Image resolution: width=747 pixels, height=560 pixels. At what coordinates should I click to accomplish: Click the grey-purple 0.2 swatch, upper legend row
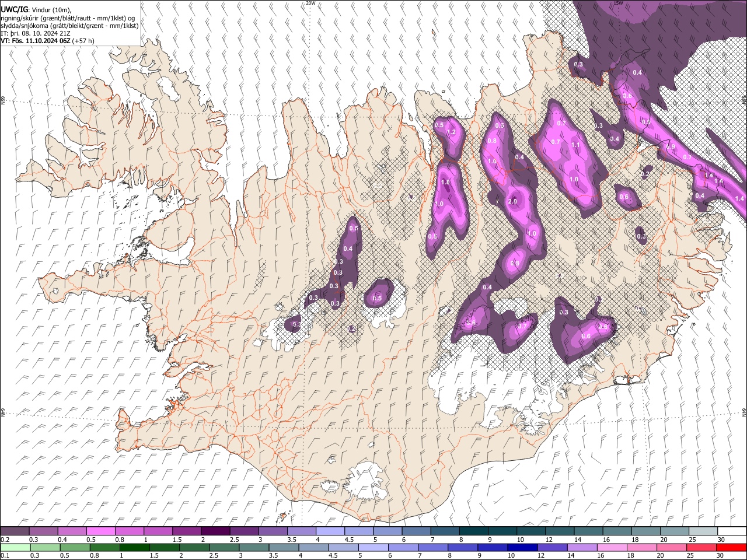15,531
